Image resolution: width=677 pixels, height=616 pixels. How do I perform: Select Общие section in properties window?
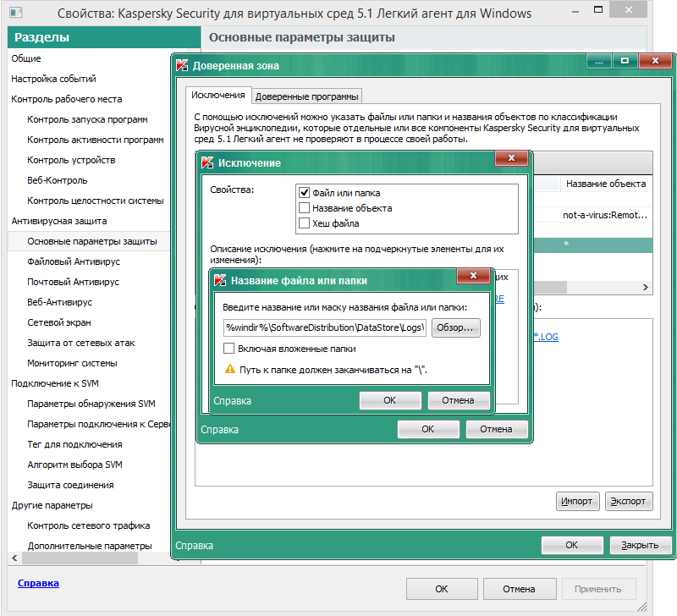(26, 58)
